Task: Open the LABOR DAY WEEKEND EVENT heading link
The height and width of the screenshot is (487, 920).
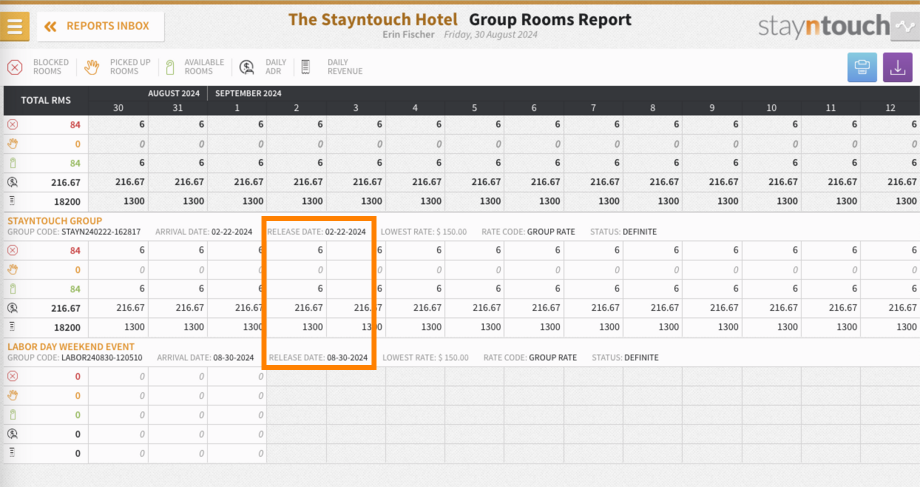Action: tap(71, 347)
